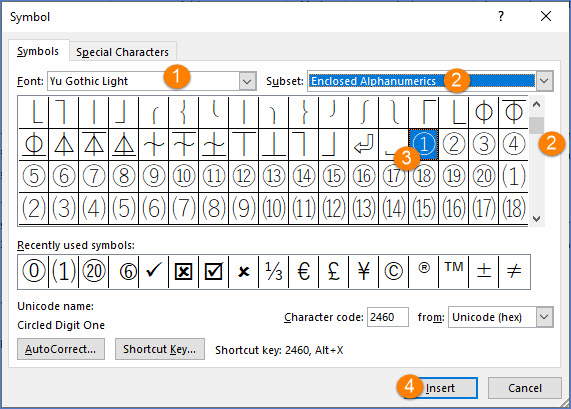Expand the 'from' Unicode (hex) dropdown
Viewport: 571px width, 409px height.
pos(544,317)
